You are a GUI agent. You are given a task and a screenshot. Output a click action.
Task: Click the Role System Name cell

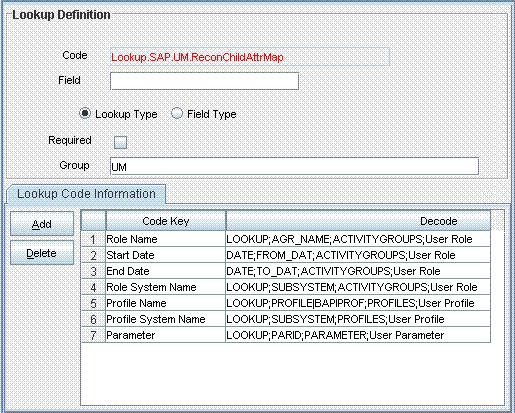coord(166,287)
